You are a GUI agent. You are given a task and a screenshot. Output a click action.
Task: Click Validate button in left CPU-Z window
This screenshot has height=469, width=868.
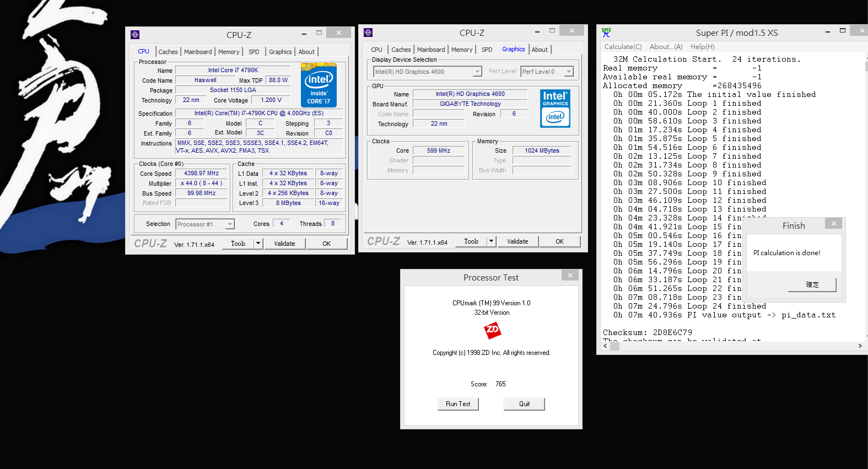pyautogui.click(x=284, y=244)
